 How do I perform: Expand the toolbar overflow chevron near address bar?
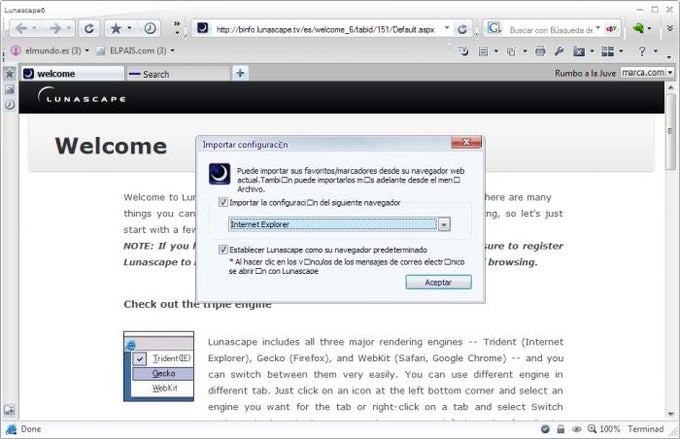(177, 23)
